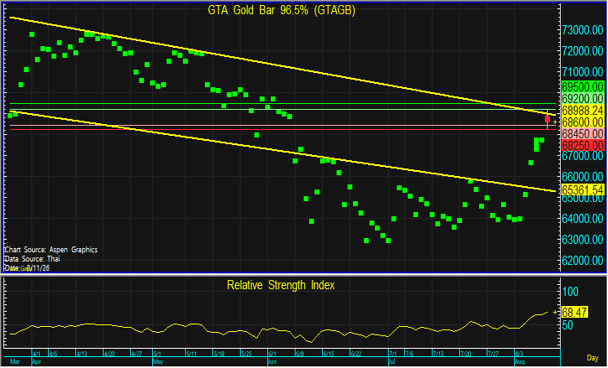
Task: Click the green 69500.00 price level tag
Action: point(583,86)
